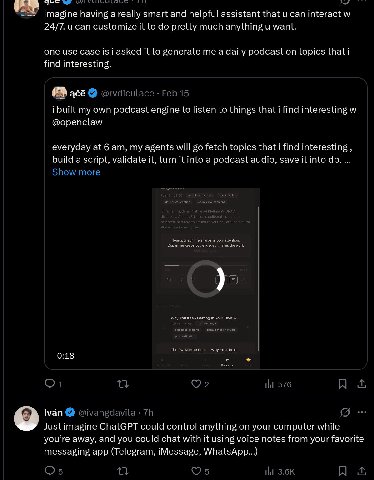Image resolution: width=374 pixels, height=480 pixels.
Task: Bookmark the podcast assistant post
Action: (x=342, y=384)
